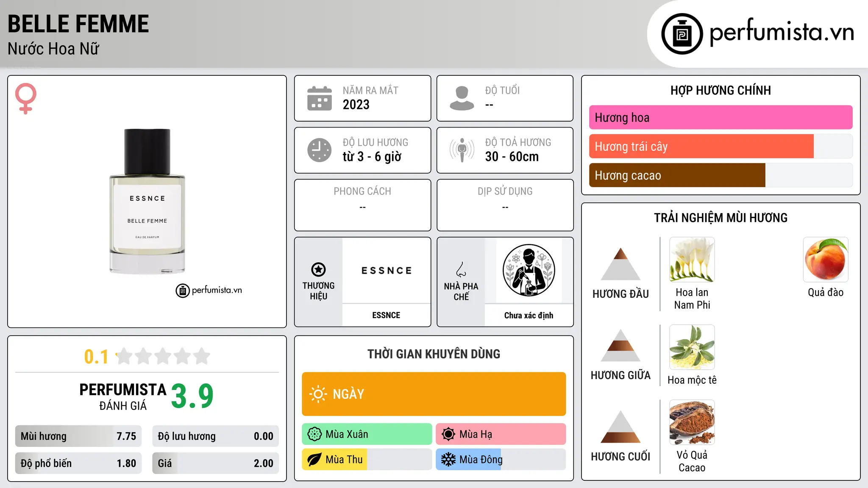Click the 2023 release year value
Viewport: 868px width, 488px height.
pos(356,105)
